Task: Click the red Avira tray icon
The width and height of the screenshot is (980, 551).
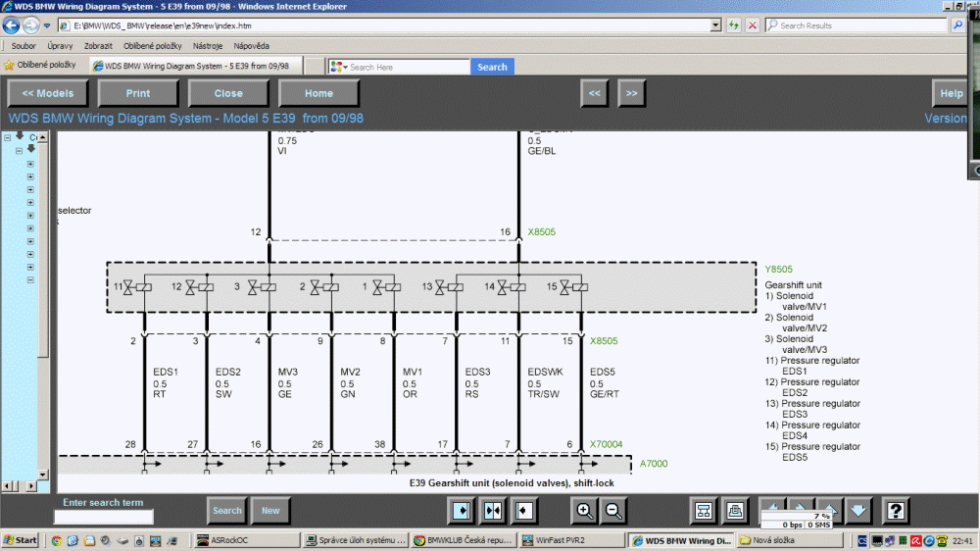Action: 915,541
